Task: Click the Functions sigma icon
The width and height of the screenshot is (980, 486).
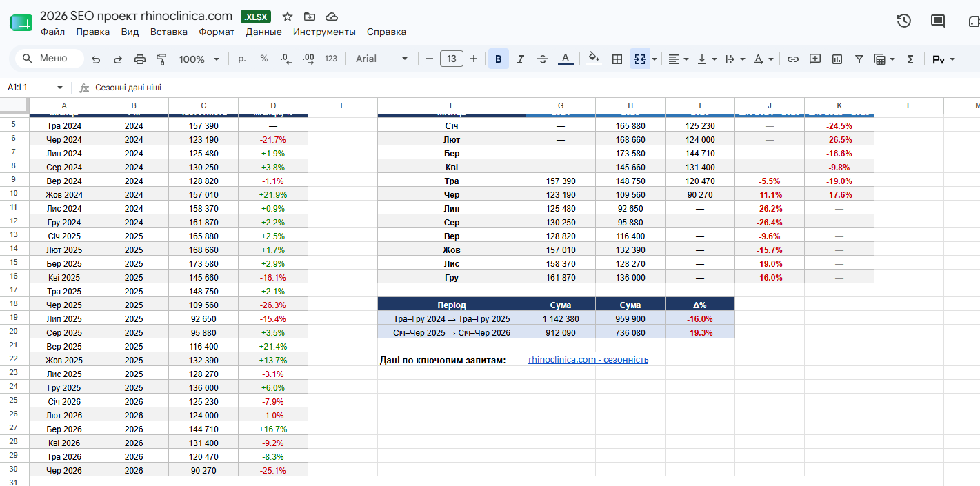Action: pos(910,59)
